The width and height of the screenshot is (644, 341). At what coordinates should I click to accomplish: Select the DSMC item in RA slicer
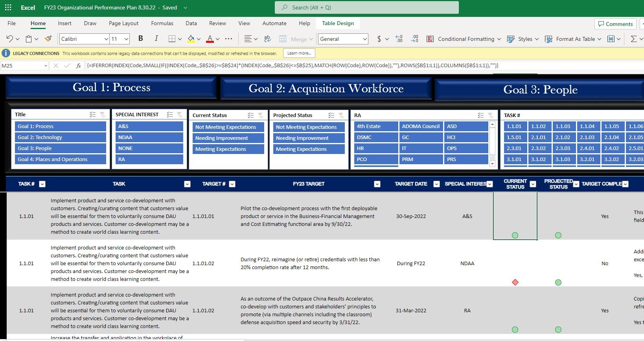(376, 137)
